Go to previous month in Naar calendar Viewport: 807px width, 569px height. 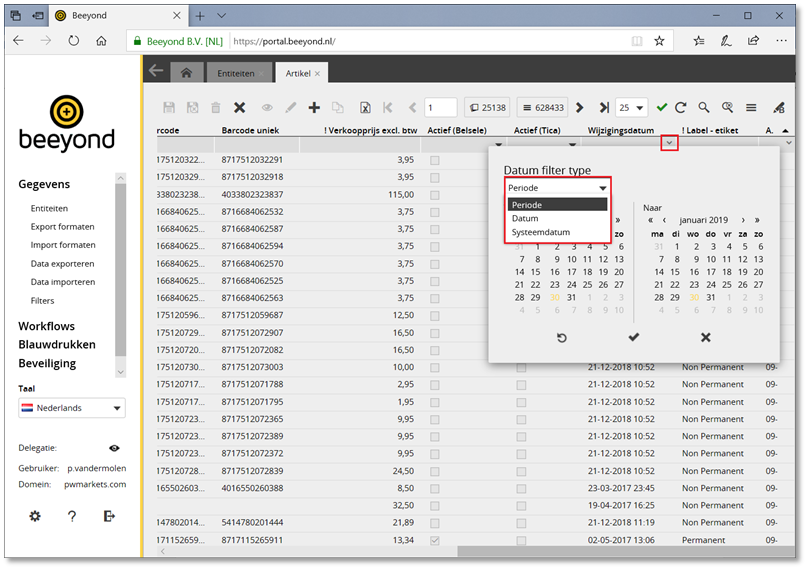coord(664,220)
